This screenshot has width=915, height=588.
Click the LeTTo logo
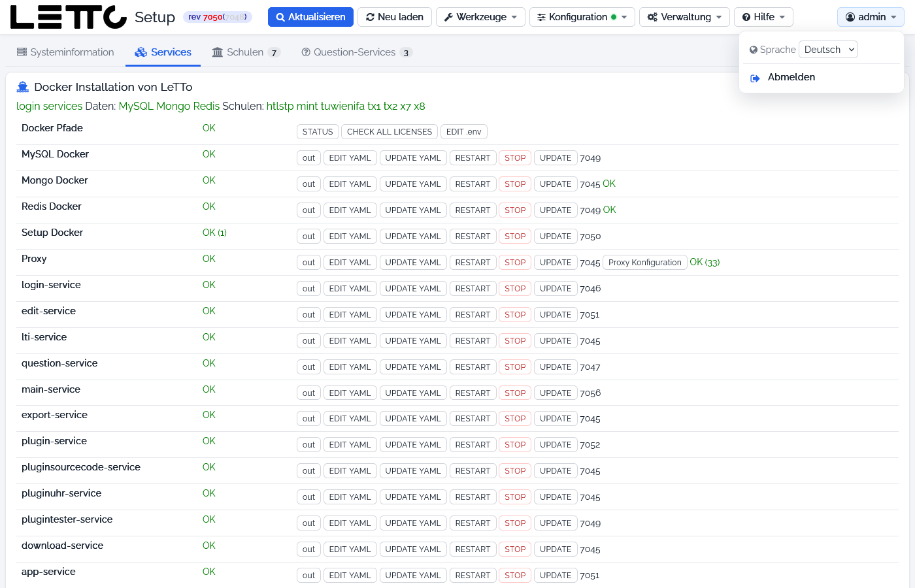[x=69, y=17]
